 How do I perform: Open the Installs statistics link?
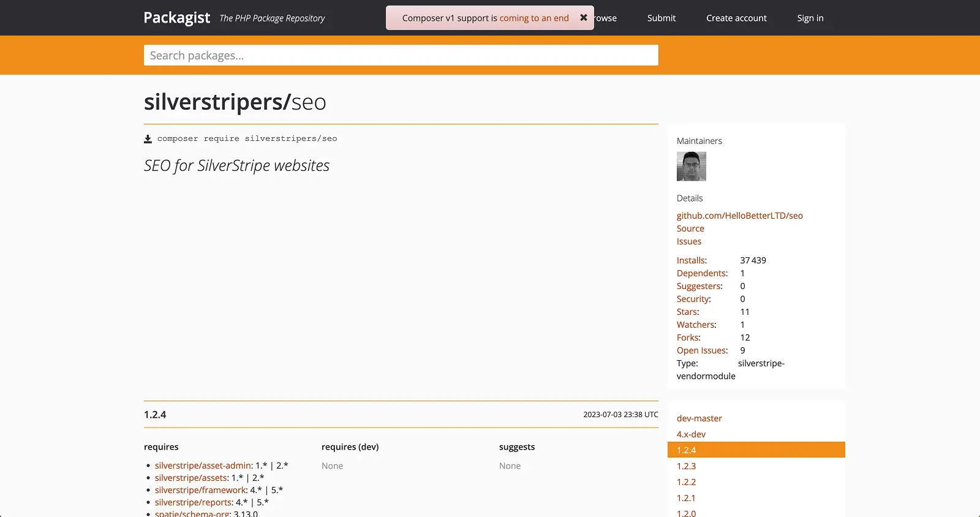692,260
